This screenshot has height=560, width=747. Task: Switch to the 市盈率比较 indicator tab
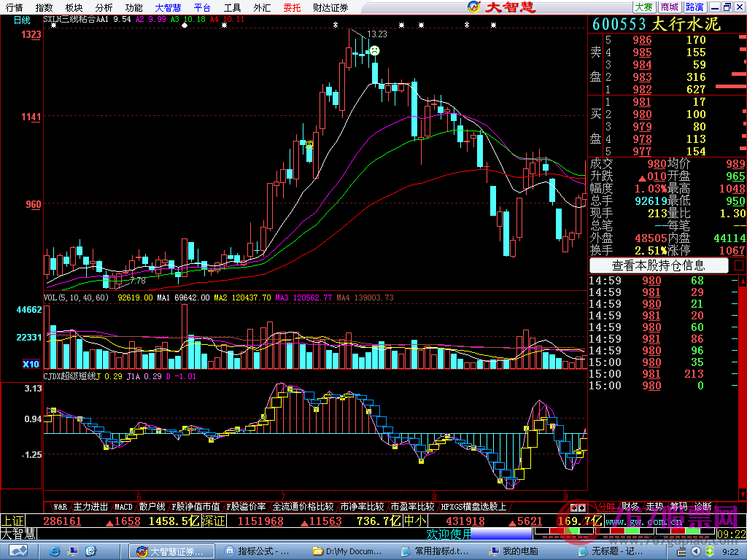click(412, 507)
